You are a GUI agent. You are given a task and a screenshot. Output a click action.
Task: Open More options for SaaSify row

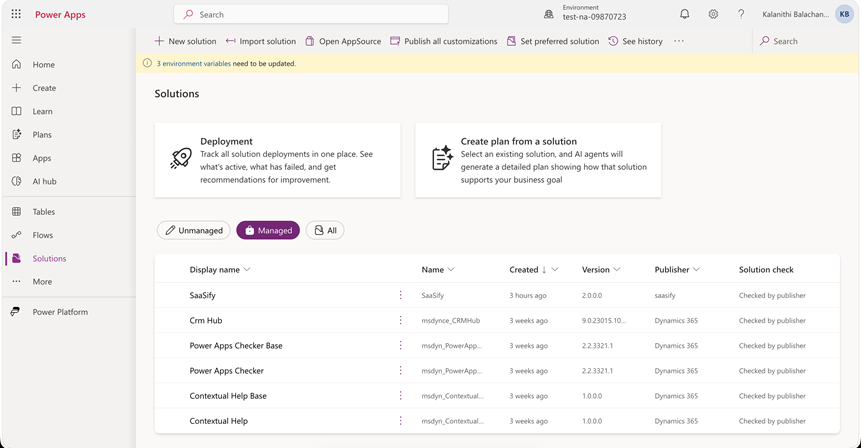coord(400,295)
